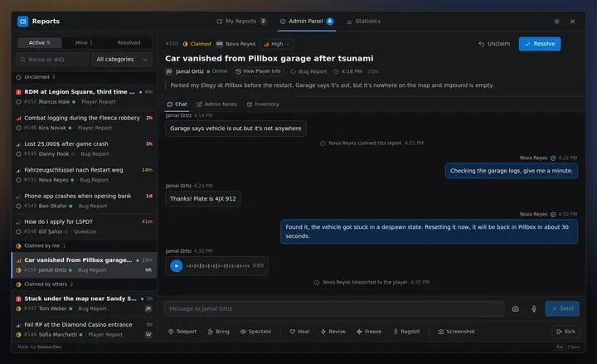Click the Reports app logo icon
Image resolution: width=597 pixels, height=364 pixels.
coord(23,22)
